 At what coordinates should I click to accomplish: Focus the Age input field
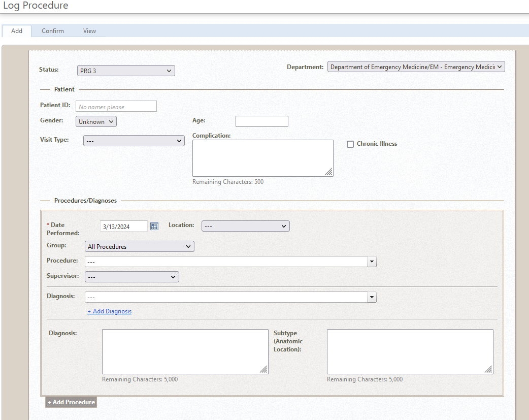(x=262, y=121)
